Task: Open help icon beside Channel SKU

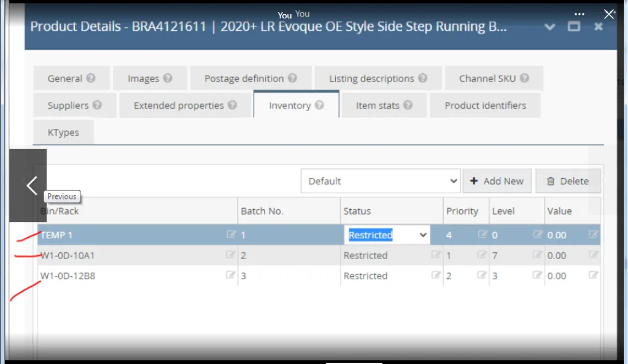Action: [x=525, y=78]
